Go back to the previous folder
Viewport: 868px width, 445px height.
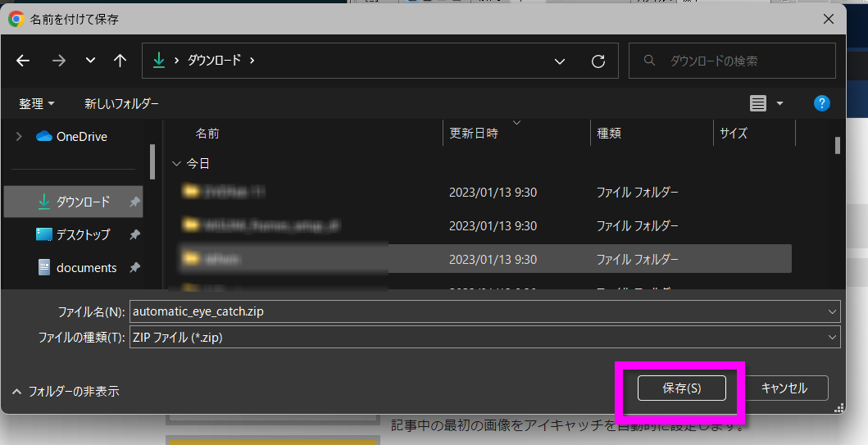point(23,61)
